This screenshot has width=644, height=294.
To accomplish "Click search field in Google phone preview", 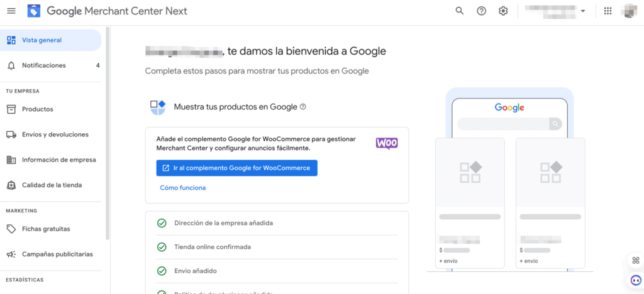I will pos(509,123).
